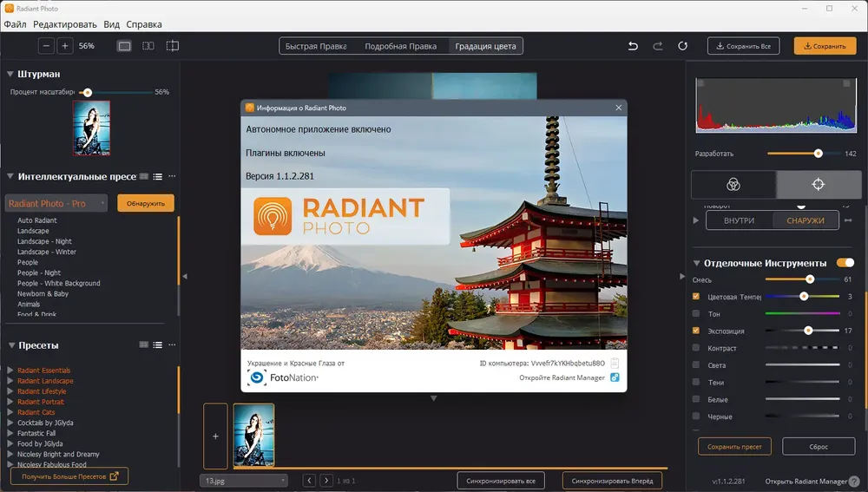Open the color circles tool panel

coord(733,184)
